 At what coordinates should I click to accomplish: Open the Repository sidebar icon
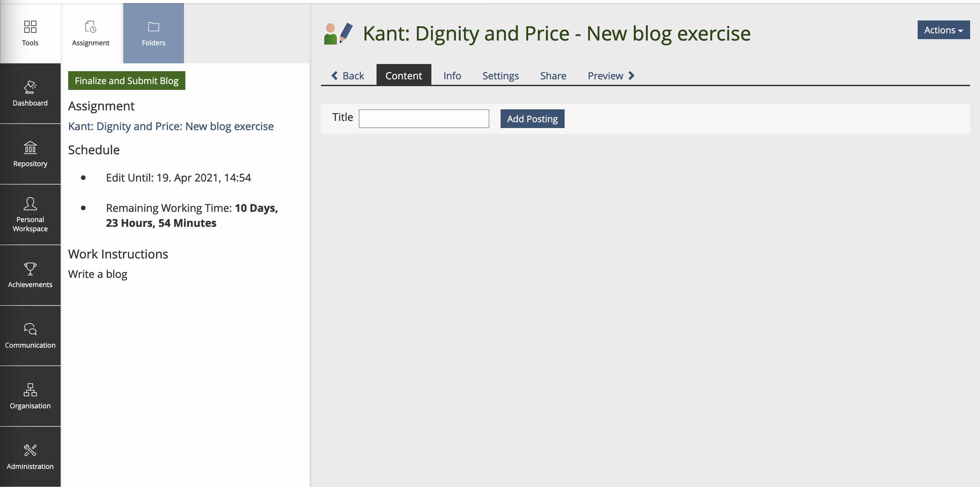click(x=30, y=148)
